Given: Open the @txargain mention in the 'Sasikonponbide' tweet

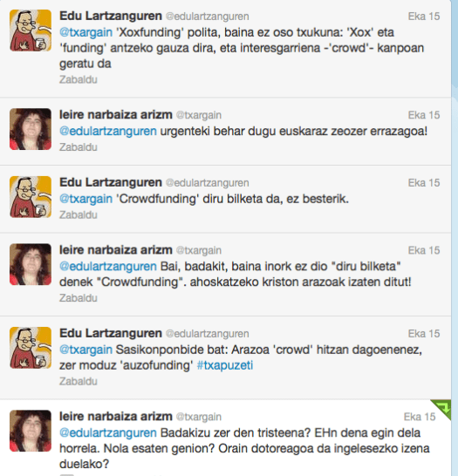Looking at the screenshot, I should click(x=86, y=350).
